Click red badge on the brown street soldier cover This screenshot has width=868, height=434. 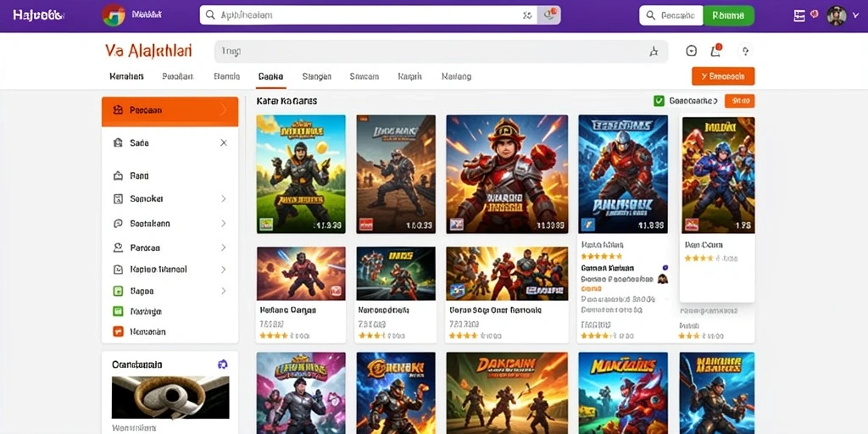(x=366, y=224)
